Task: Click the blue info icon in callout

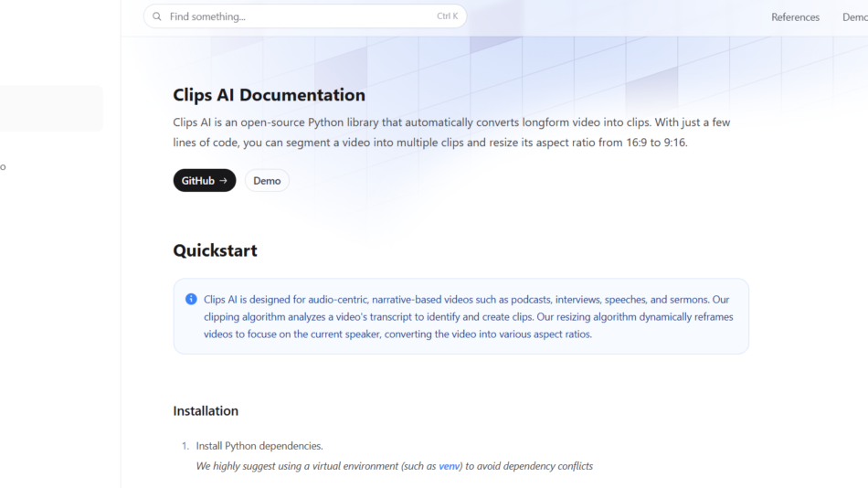Action: coord(191,299)
